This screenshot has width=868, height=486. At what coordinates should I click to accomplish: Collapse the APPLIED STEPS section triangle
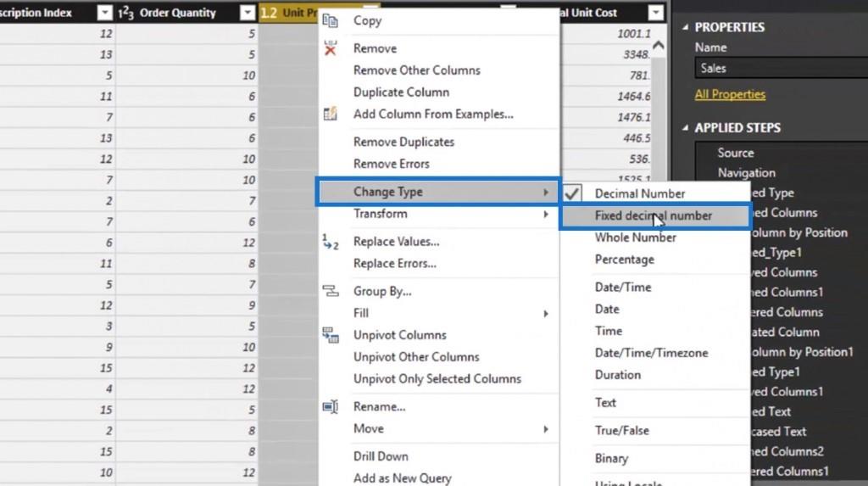[685, 127]
